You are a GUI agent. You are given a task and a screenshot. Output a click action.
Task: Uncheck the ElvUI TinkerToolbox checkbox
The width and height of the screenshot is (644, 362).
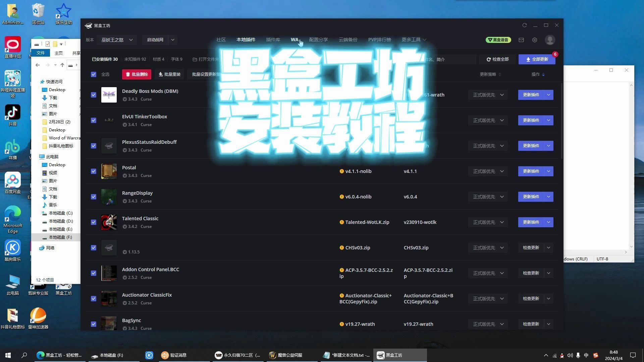point(94,120)
